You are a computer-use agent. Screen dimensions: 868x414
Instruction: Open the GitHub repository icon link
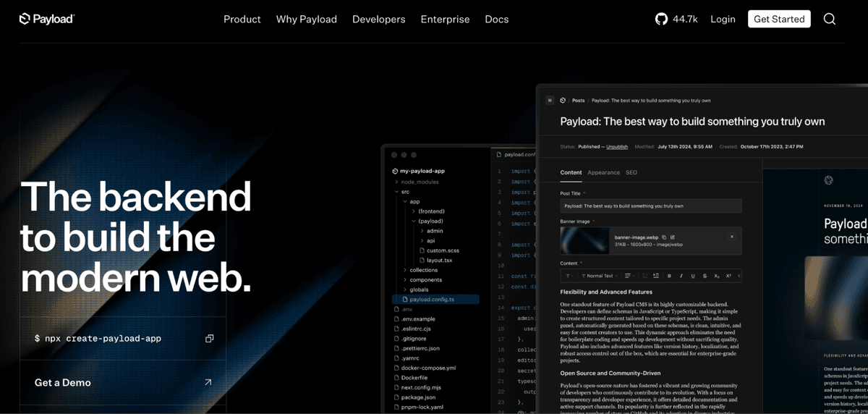pyautogui.click(x=661, y=19)
